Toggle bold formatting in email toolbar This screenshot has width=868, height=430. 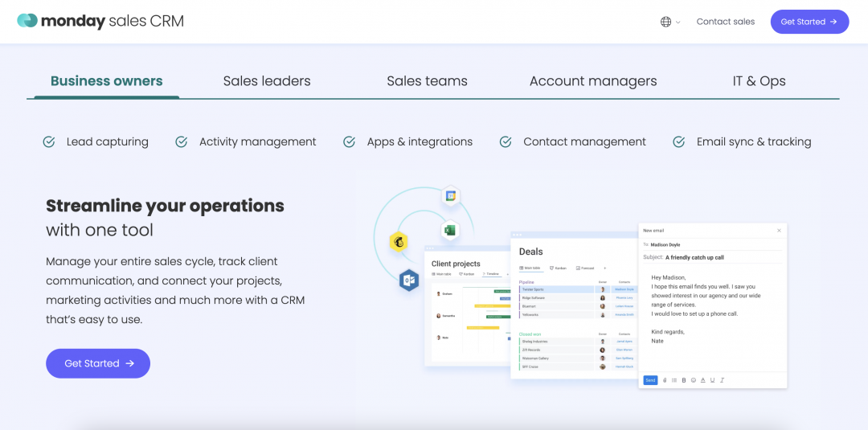(684, 380)
